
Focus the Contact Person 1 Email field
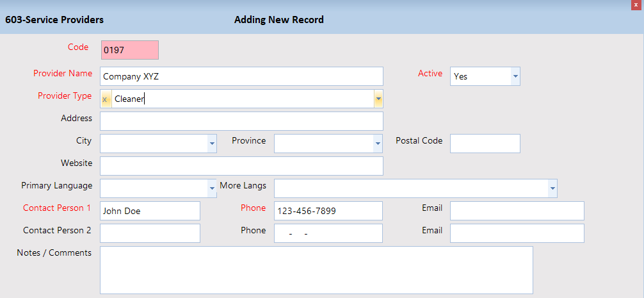pyautogui.click(x=517, y=211)
